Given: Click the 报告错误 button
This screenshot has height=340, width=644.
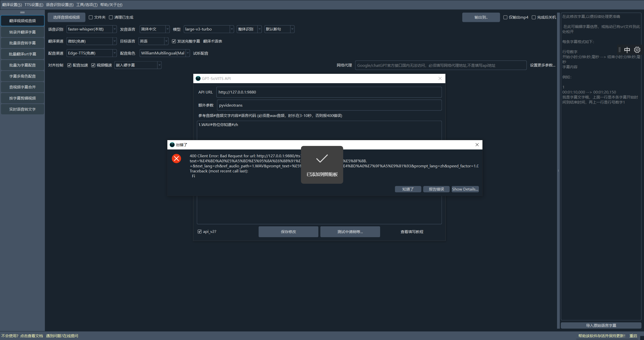Looking at the screenshot, I should point(436,189).
